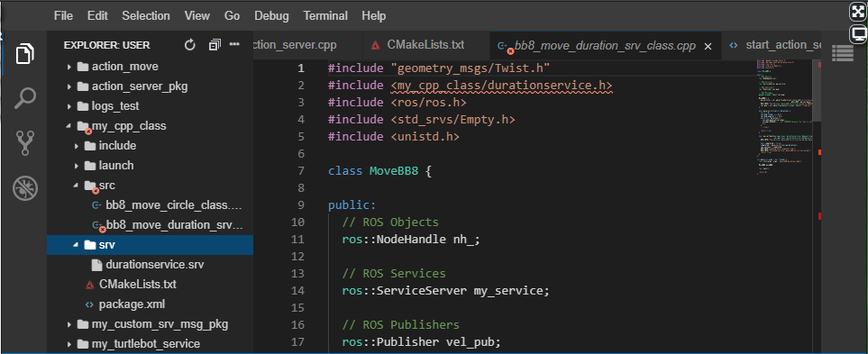Click the code minimap preview
Screen dimensions: 868x354
785,117
